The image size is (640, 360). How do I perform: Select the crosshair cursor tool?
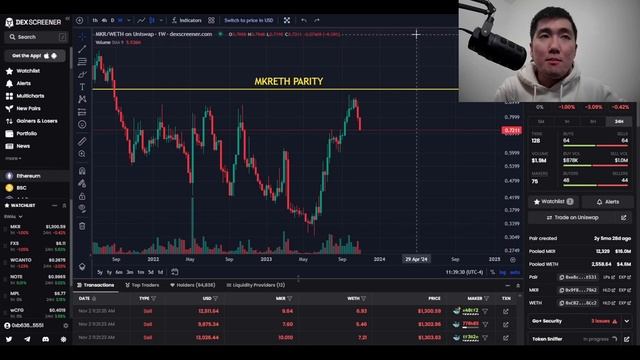pos(82,37)
